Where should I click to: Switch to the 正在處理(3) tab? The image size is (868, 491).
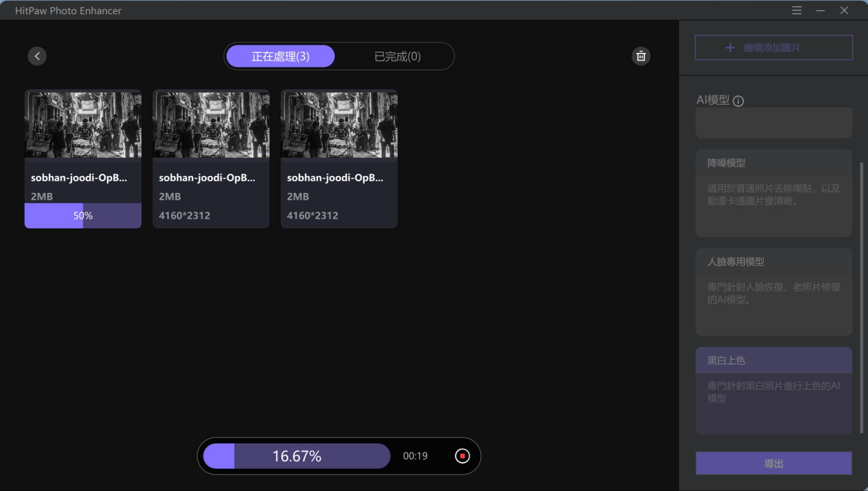tap(281, 56)
